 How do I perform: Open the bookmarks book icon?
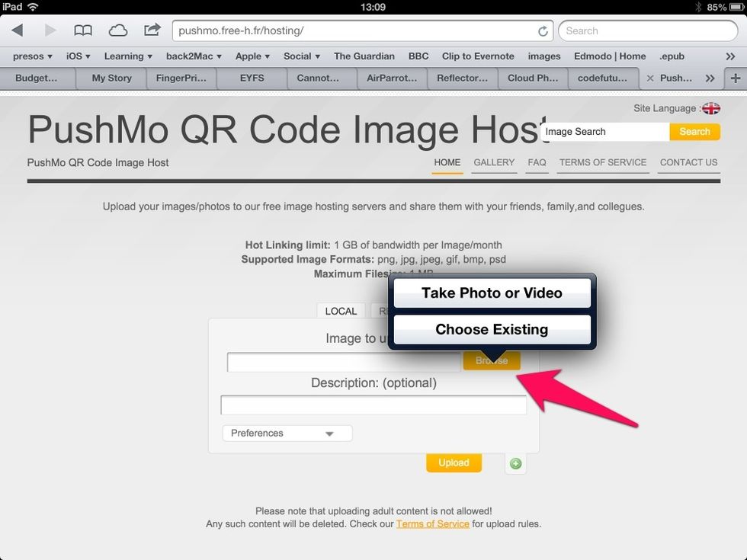click(x=83, y=30)
